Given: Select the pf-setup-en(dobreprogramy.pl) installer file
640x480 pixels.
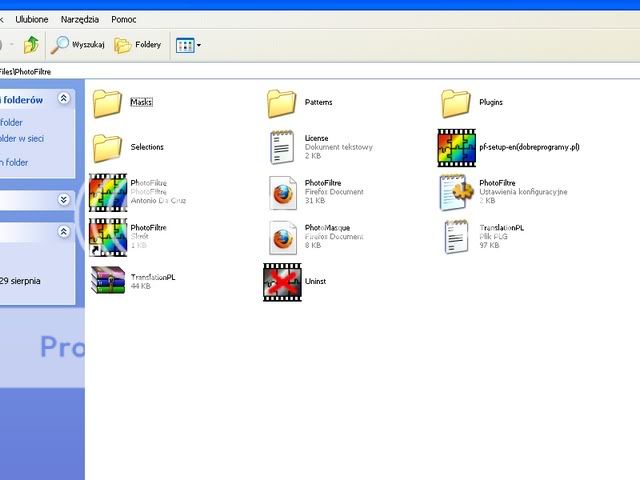Looking at the screenshot, I should click(456, 148).
